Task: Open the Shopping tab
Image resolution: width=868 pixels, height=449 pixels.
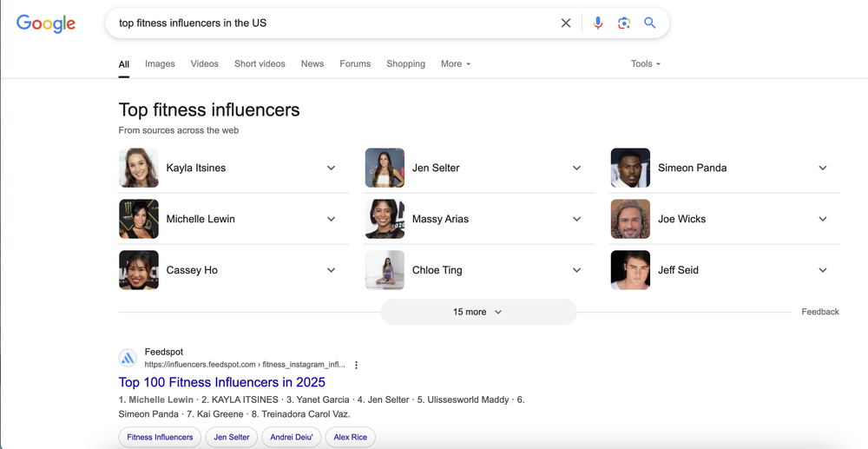Action: 405,63
